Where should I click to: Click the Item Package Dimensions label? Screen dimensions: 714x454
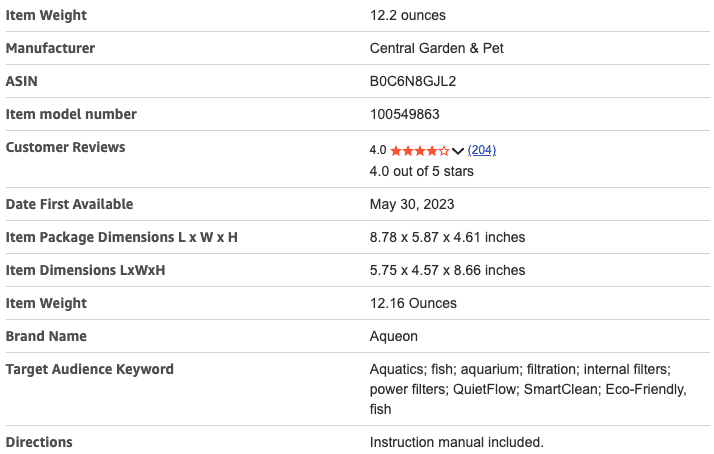pos(121,237)
